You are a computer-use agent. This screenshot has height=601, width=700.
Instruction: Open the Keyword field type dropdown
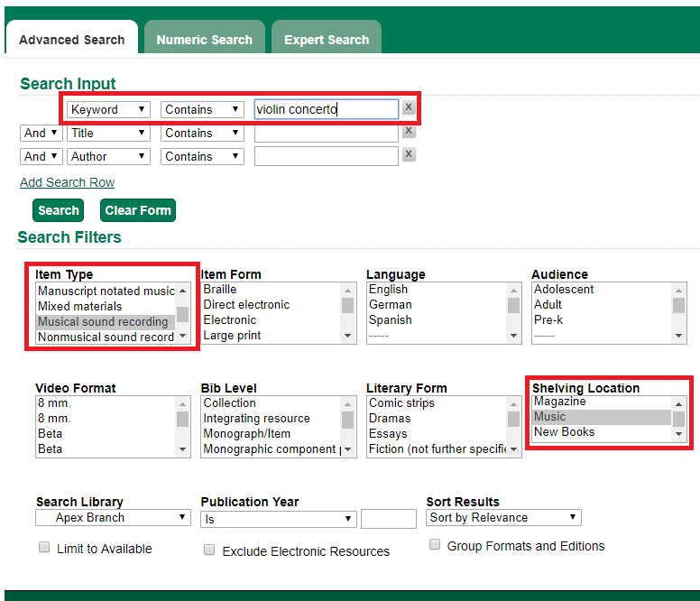click(108, 109)
